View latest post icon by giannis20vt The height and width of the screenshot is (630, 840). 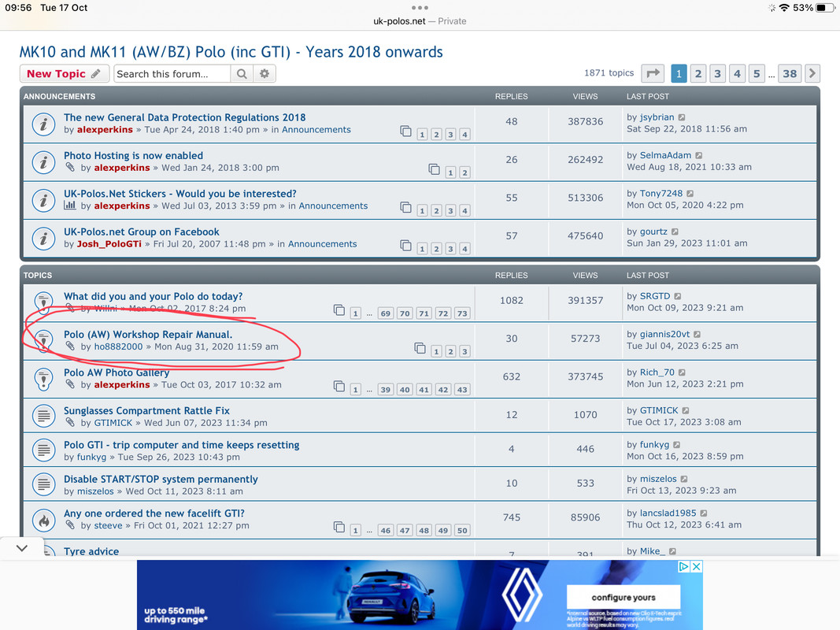[x=697, y=334]
